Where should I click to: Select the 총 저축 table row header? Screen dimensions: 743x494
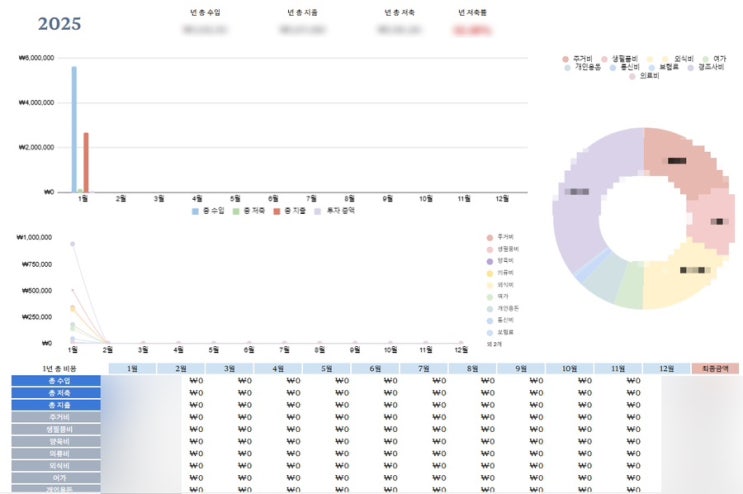coord(56,393)
